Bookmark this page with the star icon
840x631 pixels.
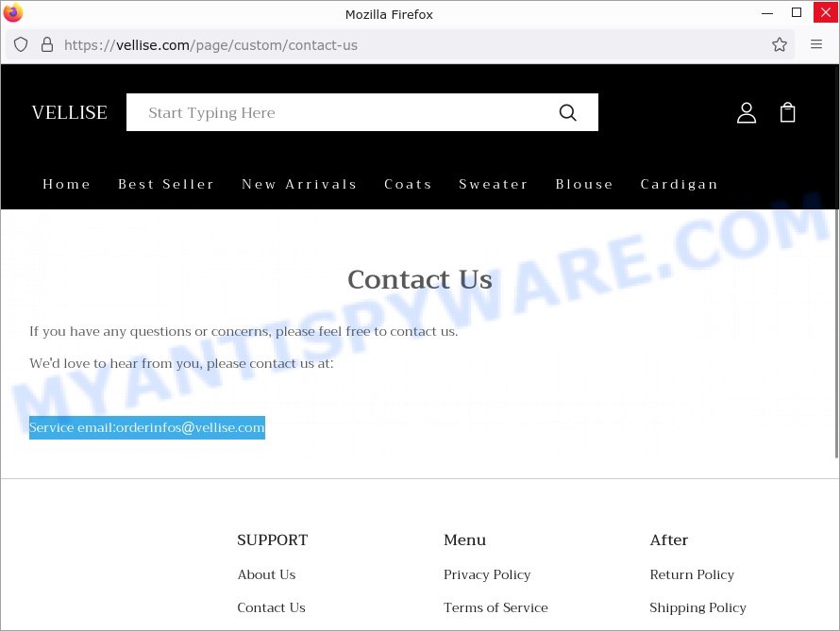pos(780,44)
